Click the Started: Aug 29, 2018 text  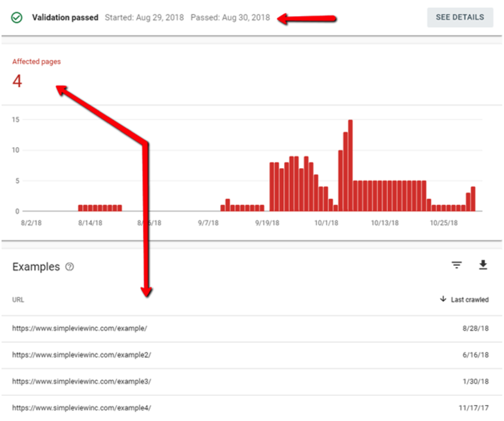click(x=144, y=17)
